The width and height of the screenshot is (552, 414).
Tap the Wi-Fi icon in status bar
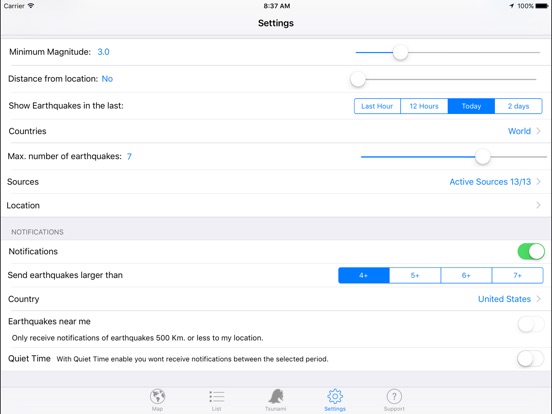31,6
